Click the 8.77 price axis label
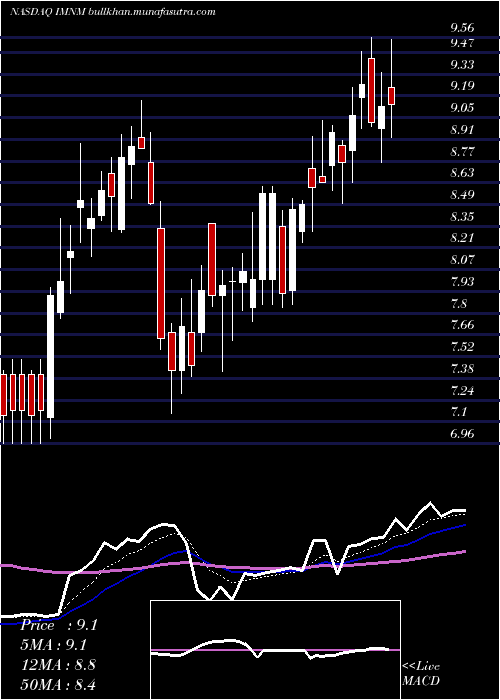 (x=462, y=151)
